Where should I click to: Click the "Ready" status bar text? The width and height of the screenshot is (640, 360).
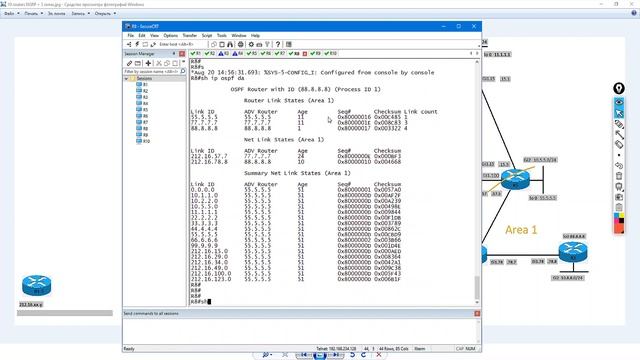point(129,349)
